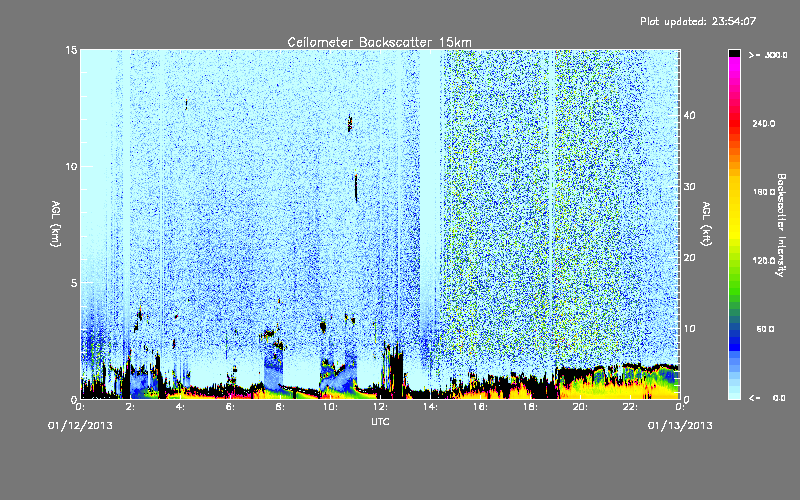Click the "5" tick on the km axis

click(x=74, y=283)
